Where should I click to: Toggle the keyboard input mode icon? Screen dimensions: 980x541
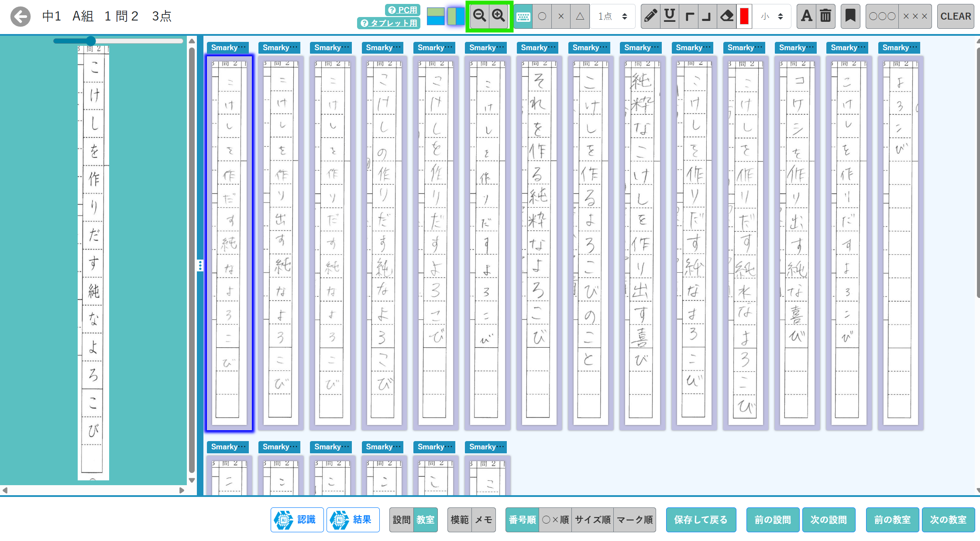(523, 17)
